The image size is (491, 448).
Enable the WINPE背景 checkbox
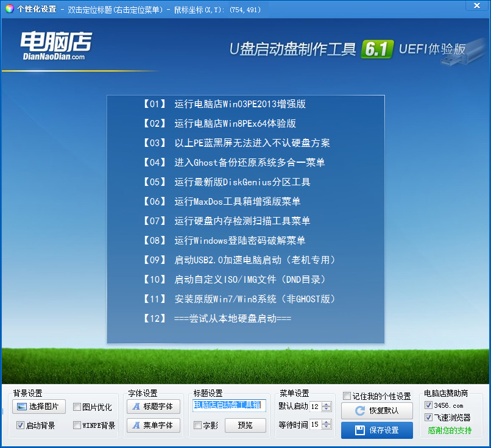coord(77,425)
